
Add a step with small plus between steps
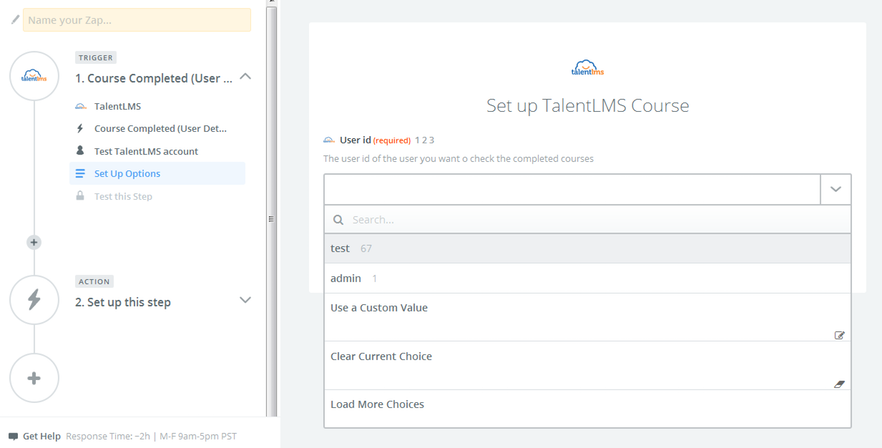tap(34, 242)
